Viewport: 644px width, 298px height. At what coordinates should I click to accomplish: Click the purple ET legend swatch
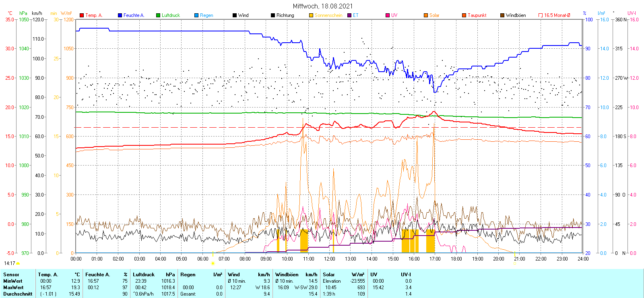click(349, 15)
